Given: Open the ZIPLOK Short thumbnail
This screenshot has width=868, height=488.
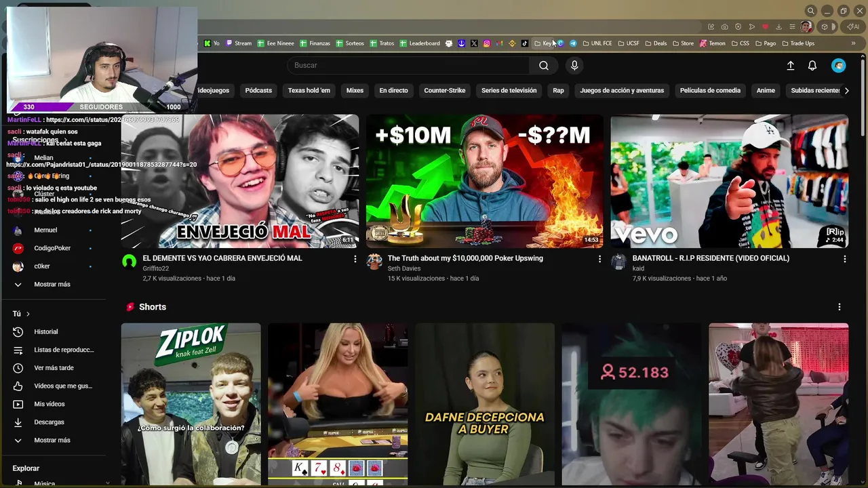Looking at the screenshot, I should 191,404.
